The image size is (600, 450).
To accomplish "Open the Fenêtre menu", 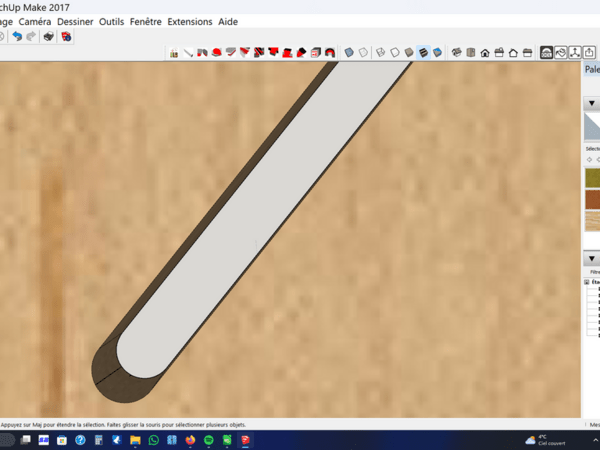I will pyautogui.click(x=146, y=21).
